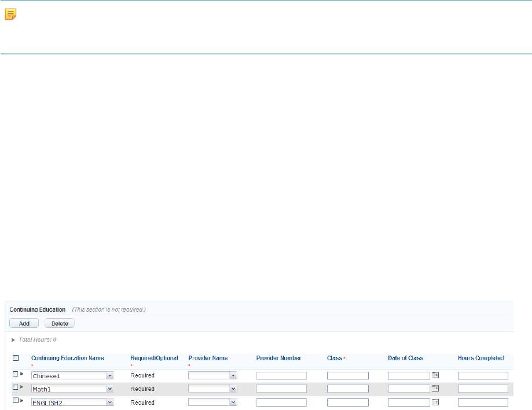Screen dimensions: 532x410
Task: Click the yellow note icon
Action: [10, 14]
